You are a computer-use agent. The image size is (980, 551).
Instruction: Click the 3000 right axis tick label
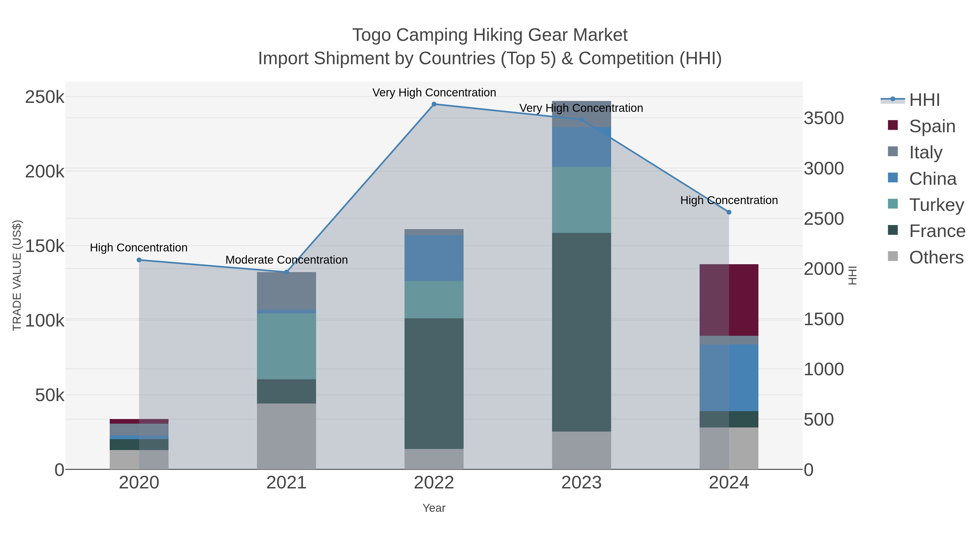tap(824, 168)
